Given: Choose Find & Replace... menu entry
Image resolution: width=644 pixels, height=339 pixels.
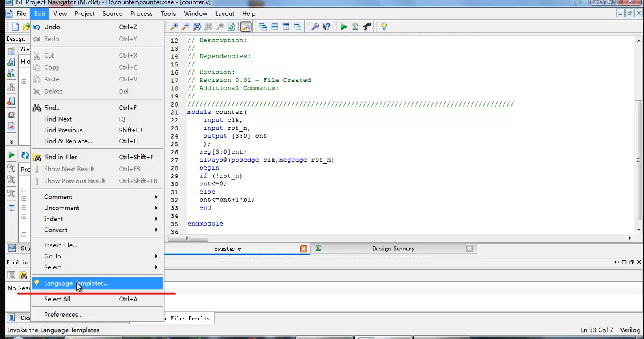Looking at the screenshot, I should [97, 141].
